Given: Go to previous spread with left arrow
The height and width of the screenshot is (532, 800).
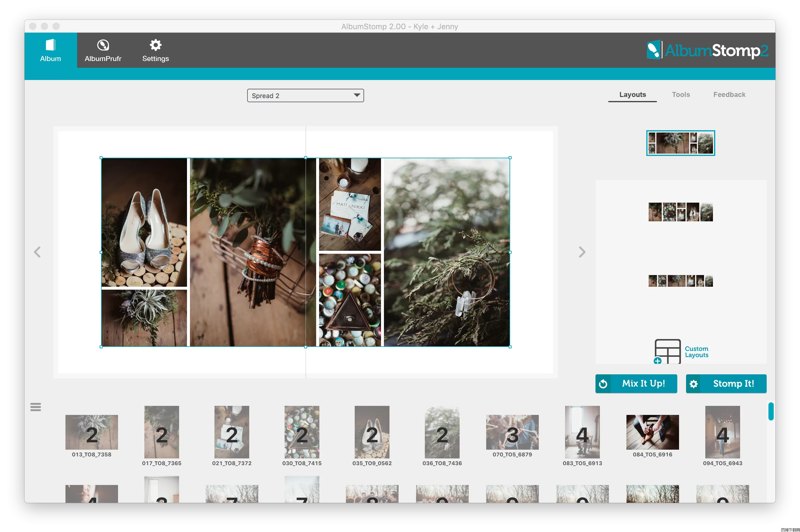Looking at the screenshot, I should tap(37, 252).
